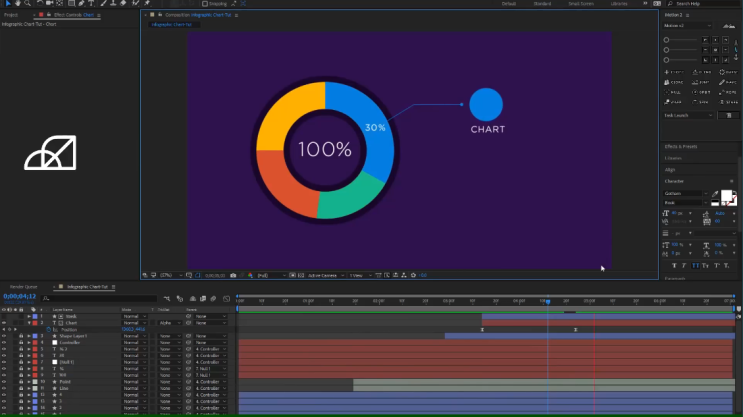
Task: Click the white fill color swatch
Action: point(726,195)
